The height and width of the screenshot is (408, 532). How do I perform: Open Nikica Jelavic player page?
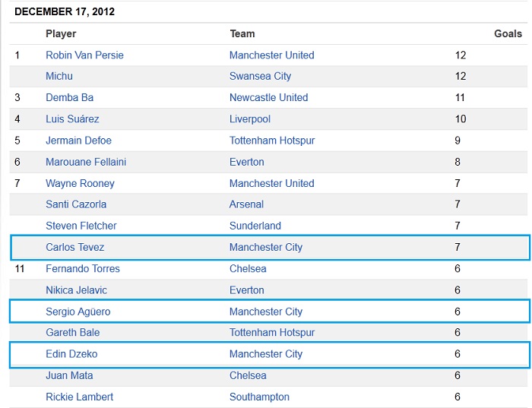coord(76,290)
